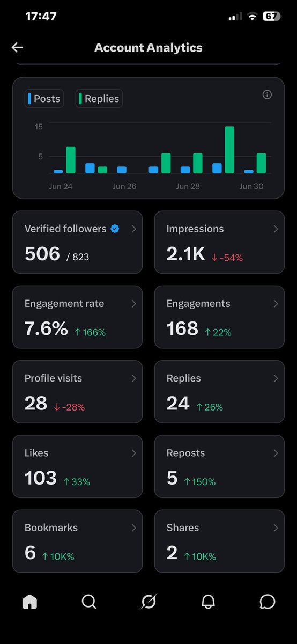Toggle the Replies series in chart
This screenshot has width=297, height=644.
(x=99, y=99)
